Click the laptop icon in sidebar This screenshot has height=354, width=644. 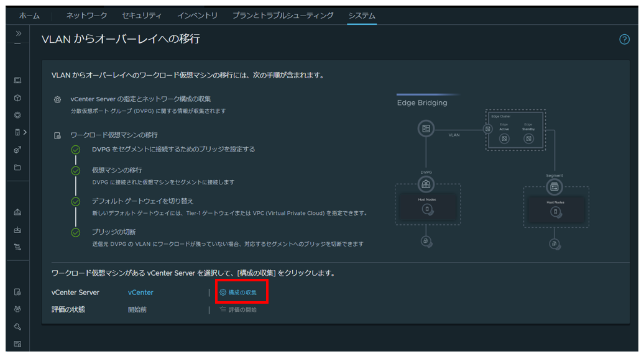point(17,80)
